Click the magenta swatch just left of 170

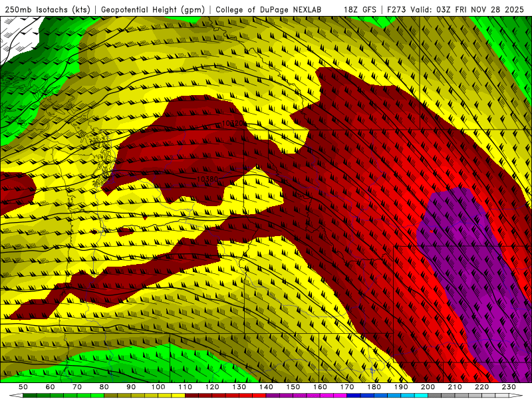(x=340, y=396)
